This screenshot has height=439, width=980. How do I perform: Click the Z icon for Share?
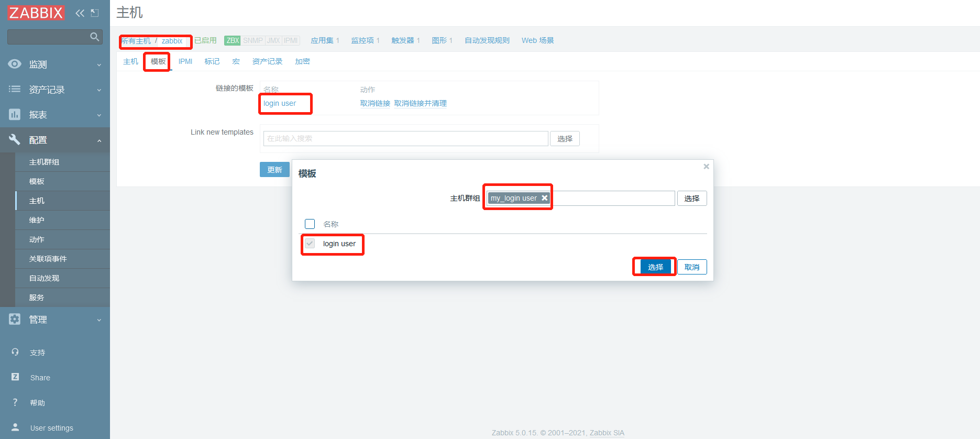click(x=15, y=377)
